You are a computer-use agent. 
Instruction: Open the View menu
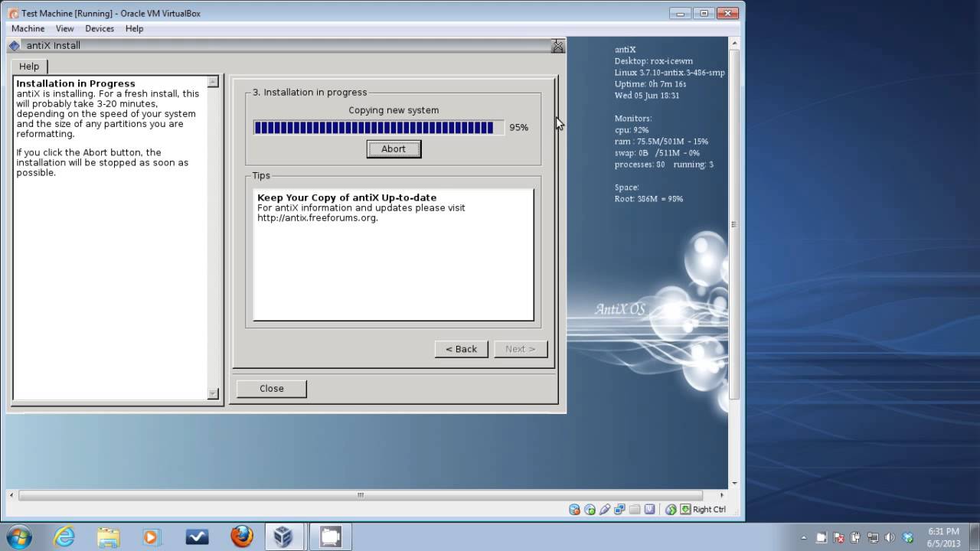point(65,28)
